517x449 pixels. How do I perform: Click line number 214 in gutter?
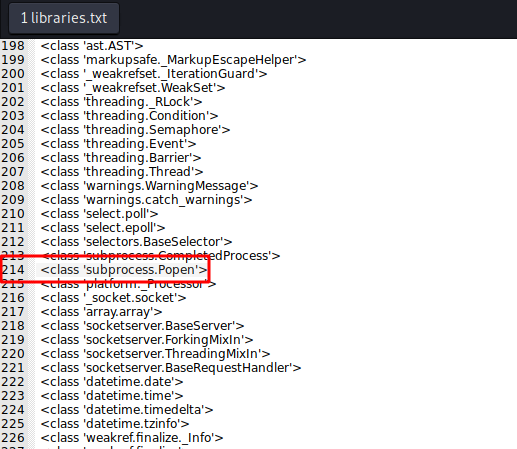[x=13, y=270]
